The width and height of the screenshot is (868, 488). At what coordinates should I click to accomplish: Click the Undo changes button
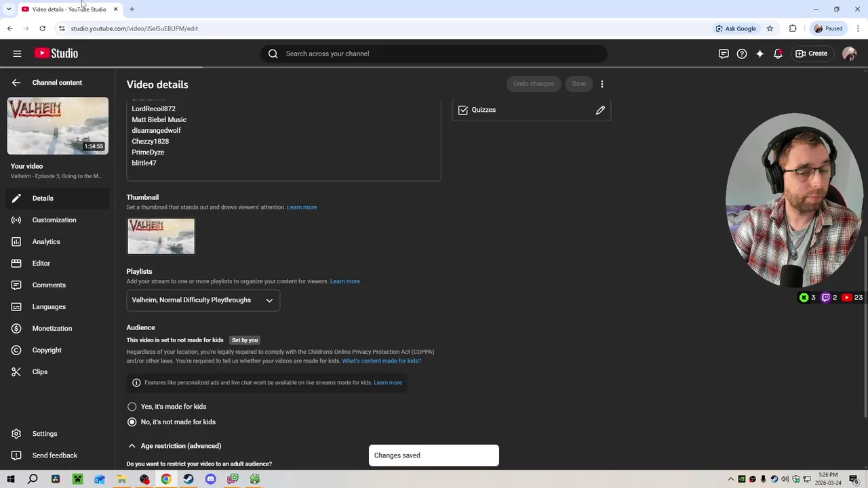click(534, 84)
